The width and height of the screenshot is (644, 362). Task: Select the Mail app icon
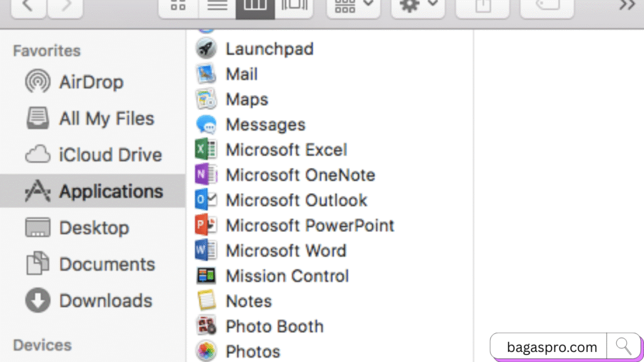206,74
